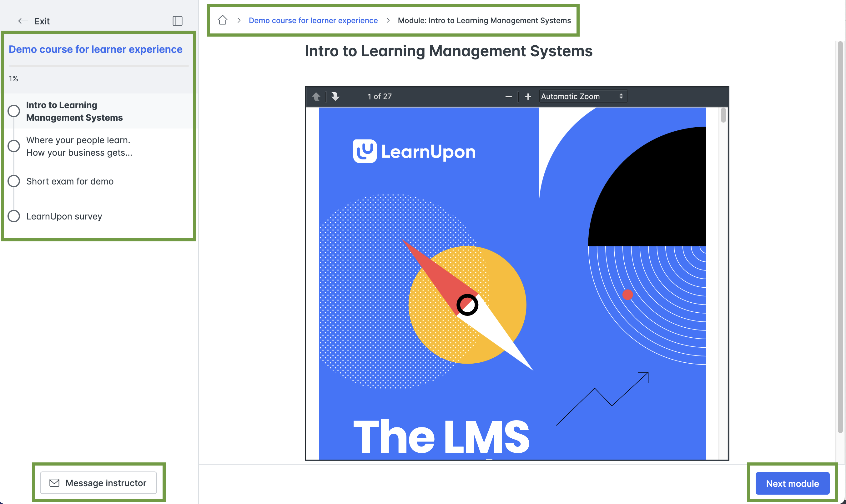Viewport: 846px width, 504px height.
Task: Go to next page with the down arrow
Action: click(335, 96)
